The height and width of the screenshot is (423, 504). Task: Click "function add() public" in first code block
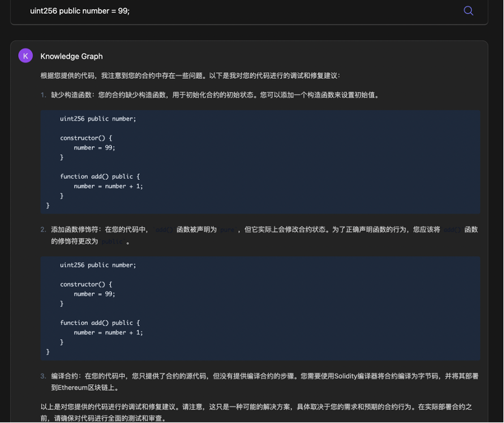tap(99, 176)
